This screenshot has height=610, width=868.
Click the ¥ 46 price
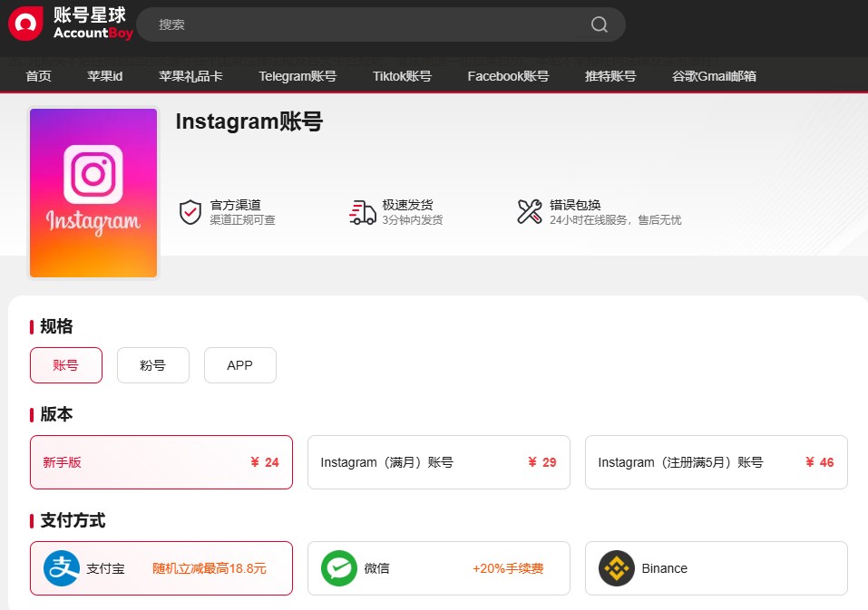(x=820, y=462)
